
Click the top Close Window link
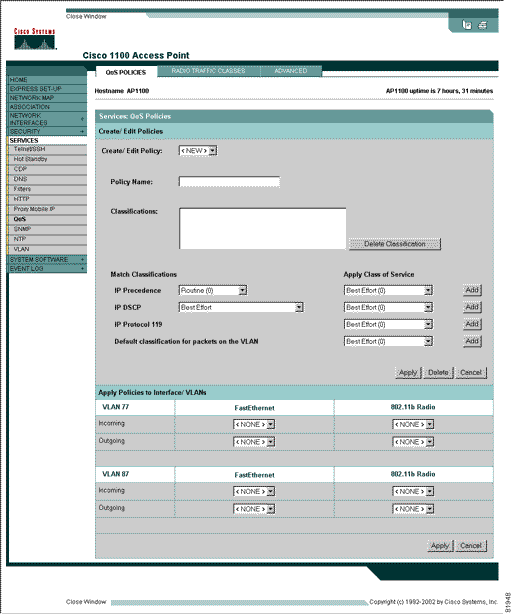point(86,16)
